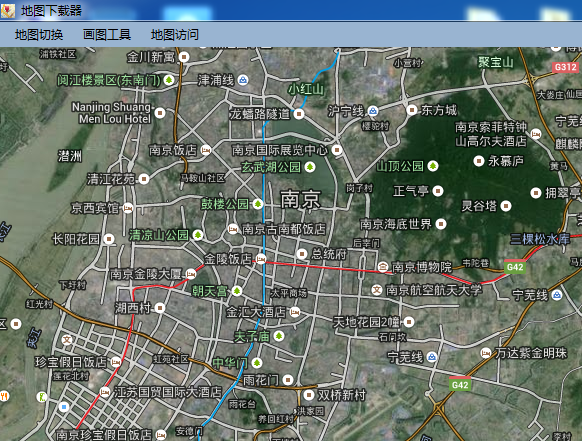This screenshot has height=441, width=582.
Task: Click the marker icon beside 总统府
Action: tap(302, 254)
